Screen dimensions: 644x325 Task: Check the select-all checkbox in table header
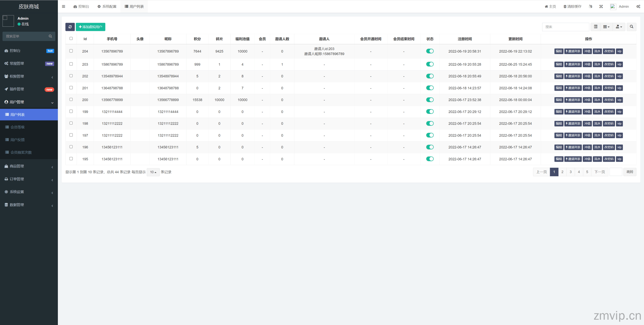pos(71,38)
